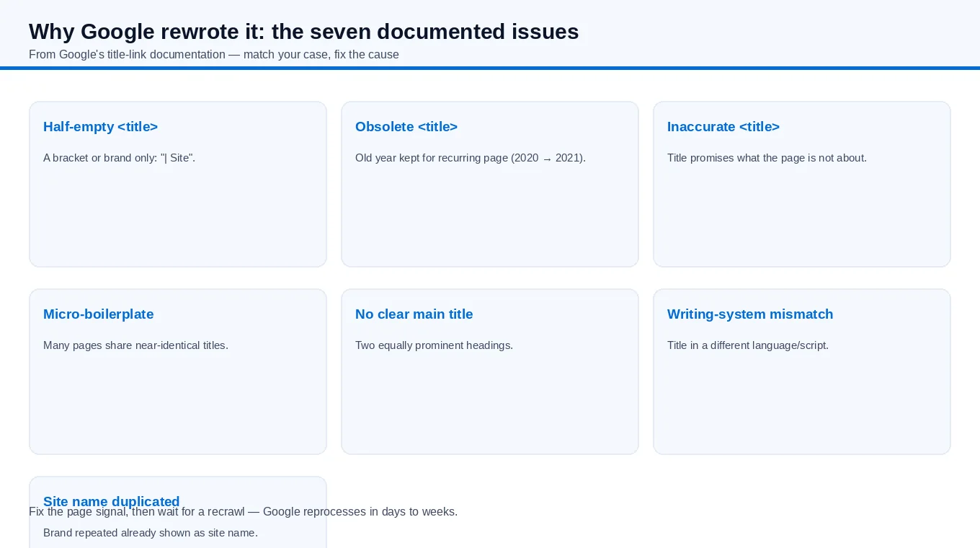Select the text "Old year kept for recurring page"

tap(432, 158)
